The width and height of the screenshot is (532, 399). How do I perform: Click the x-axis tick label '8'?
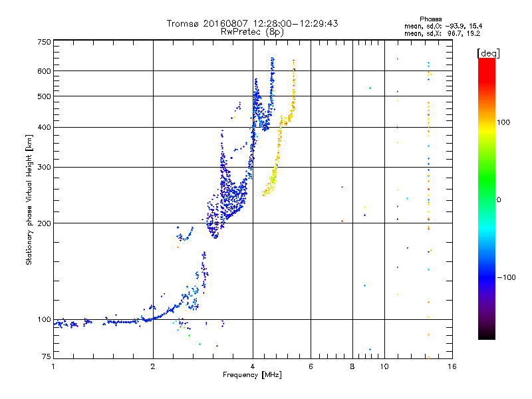(352, 366)
